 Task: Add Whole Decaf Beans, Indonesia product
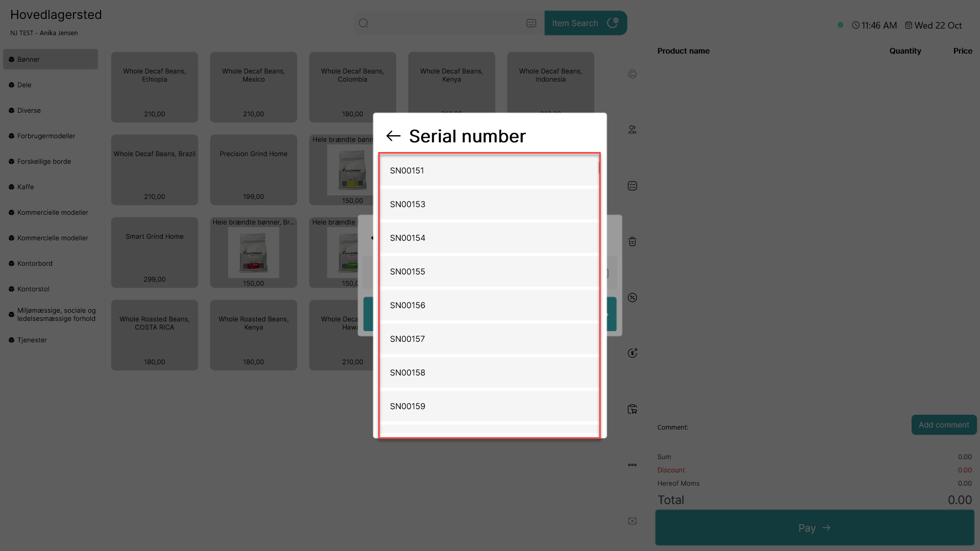[x=551, y=82]
